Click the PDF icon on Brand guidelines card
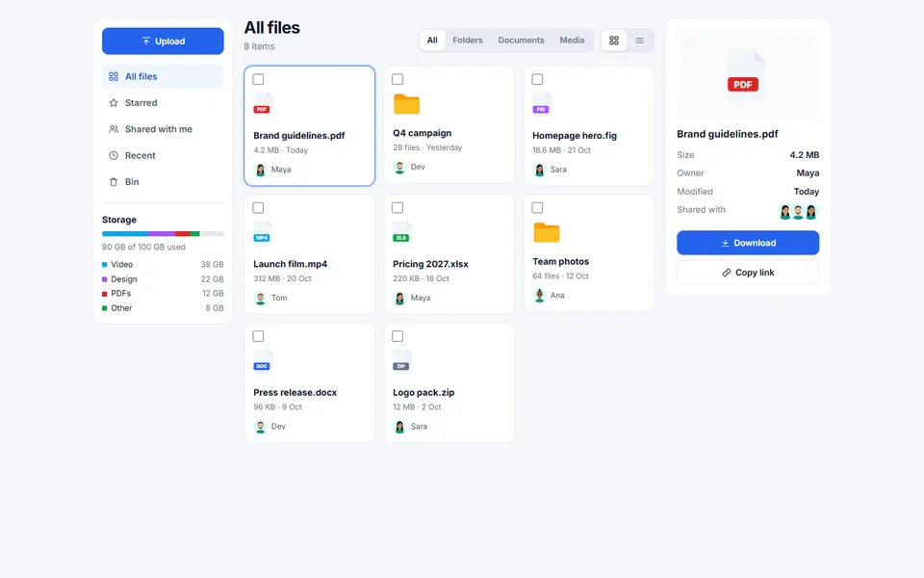Image resolution: width=924 pixels, height=578 pixels. (263, 104)
